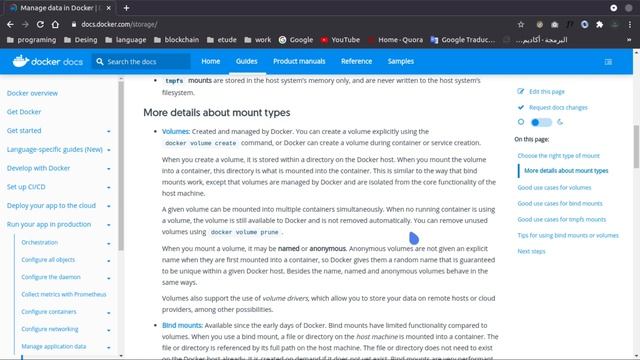Select the light mode sun icon
640x360 pixels.
[521, 122]
